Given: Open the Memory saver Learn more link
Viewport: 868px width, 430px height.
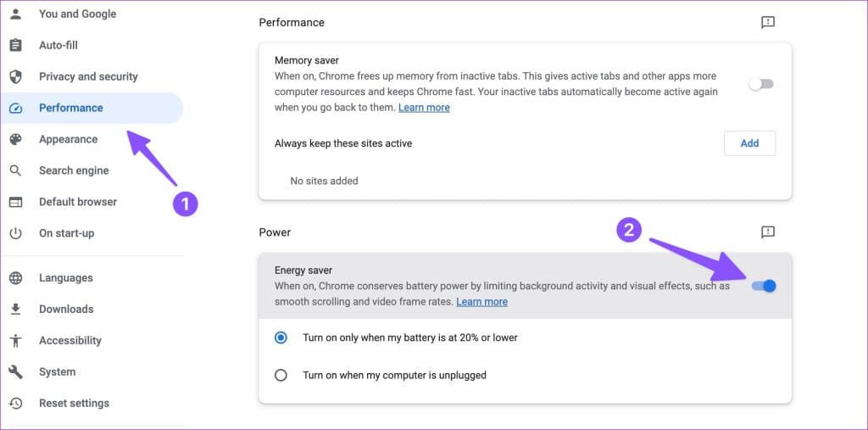Looking at the screenshot, I should [x=424, y=108].
